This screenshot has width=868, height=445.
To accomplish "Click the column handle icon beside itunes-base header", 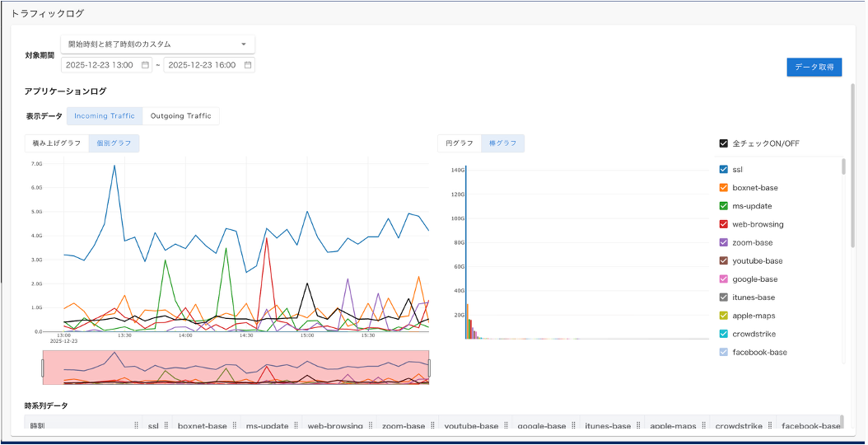I will pyautogui.click(x=638, y=426).
